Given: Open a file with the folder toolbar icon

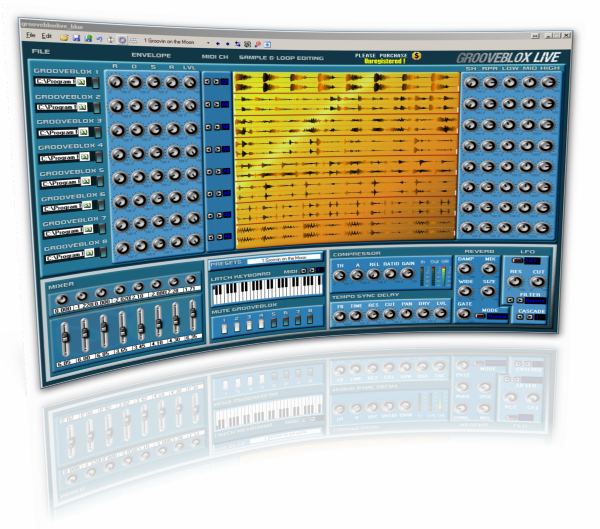Looking at the screenshot, I should coord(64,38).
